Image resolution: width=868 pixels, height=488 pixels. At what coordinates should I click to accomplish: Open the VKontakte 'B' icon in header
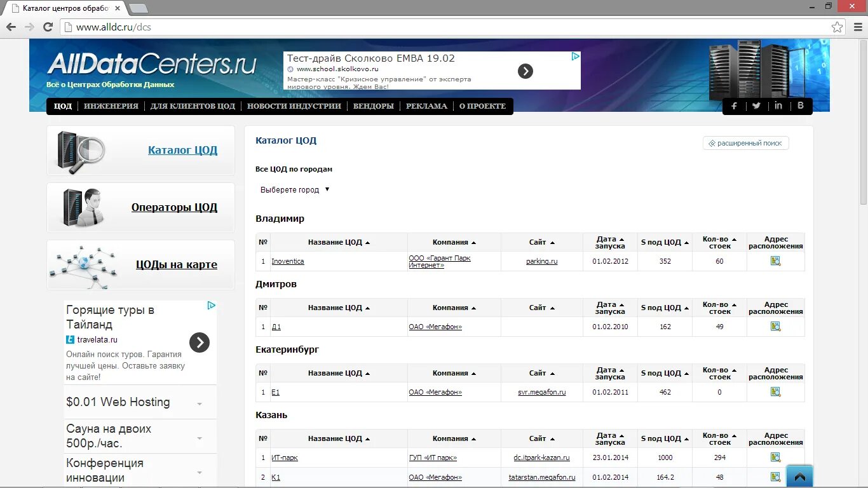(x=801, y=106)
